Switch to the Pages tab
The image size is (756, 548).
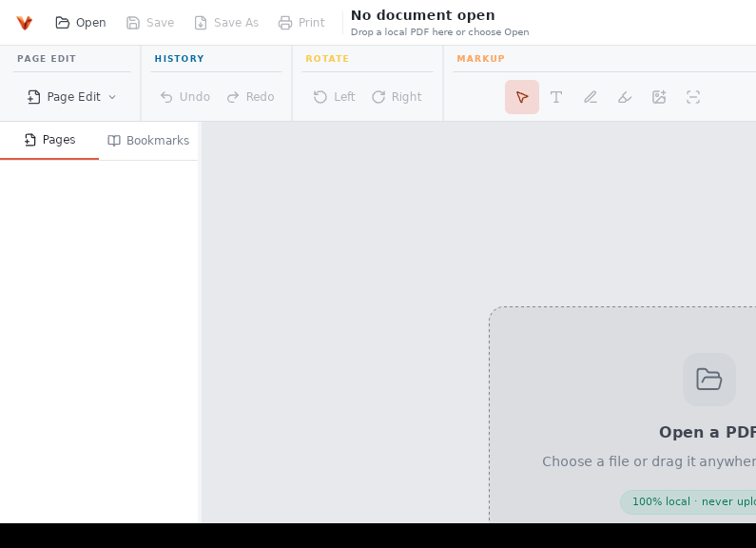point(49,140)
